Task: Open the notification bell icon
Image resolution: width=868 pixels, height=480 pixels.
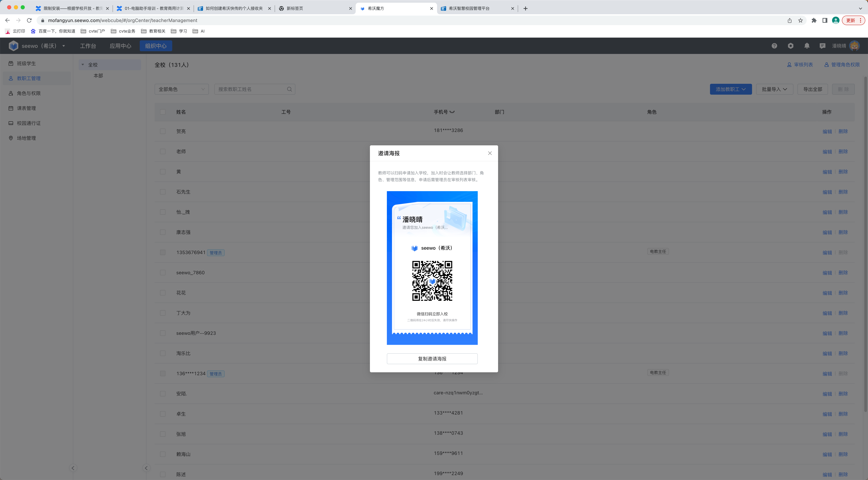Action: [x=807, y=46]
